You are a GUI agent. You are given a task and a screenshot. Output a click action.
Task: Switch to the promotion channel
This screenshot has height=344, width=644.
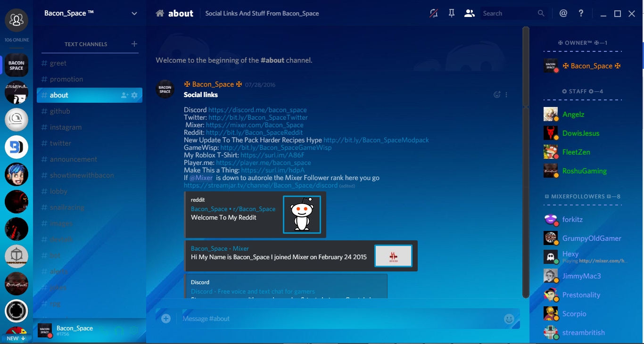[x=90, y=79]
